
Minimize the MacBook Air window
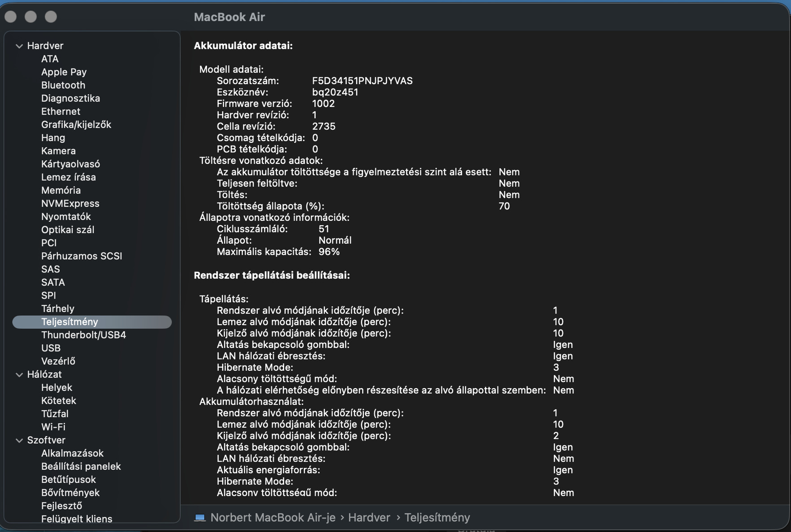pos(30,17)
